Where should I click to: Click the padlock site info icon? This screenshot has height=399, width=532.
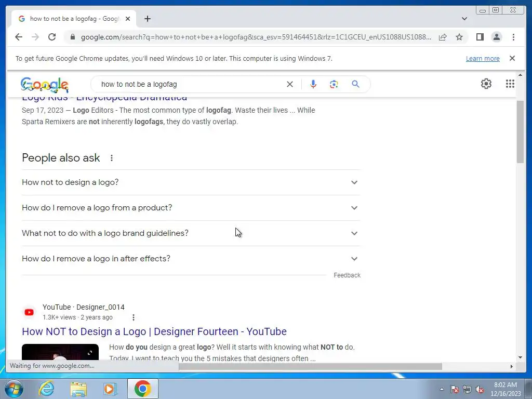[73, 37]
